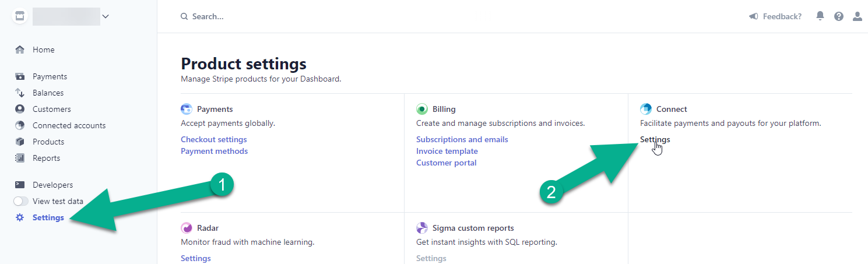
Task: Open Developers in the sidebar
Action: pos(52,185)
